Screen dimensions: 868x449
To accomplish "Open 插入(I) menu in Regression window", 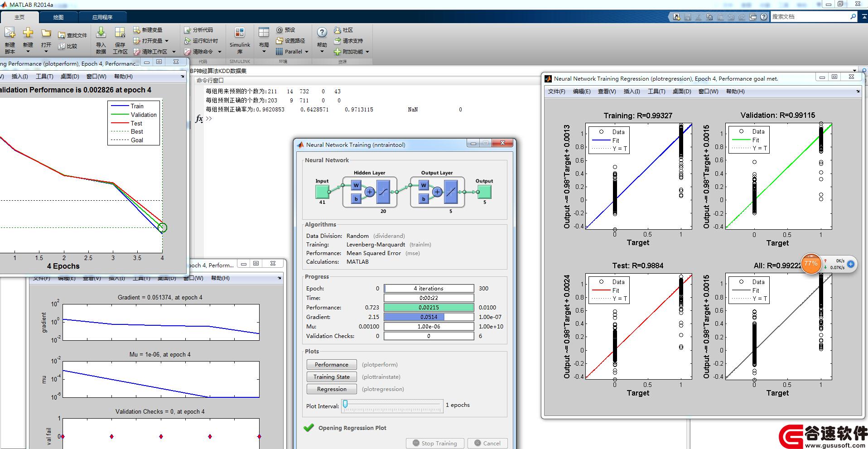I will pos(632,92).
